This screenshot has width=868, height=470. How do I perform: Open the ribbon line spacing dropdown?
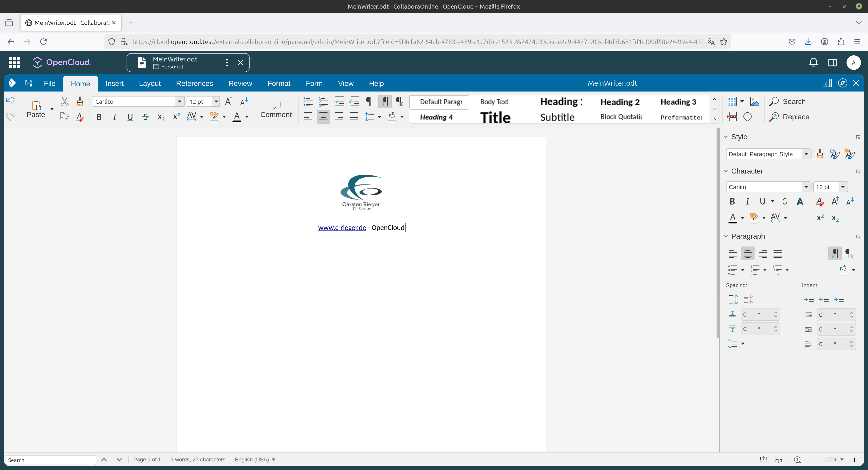tap(380, 117)
